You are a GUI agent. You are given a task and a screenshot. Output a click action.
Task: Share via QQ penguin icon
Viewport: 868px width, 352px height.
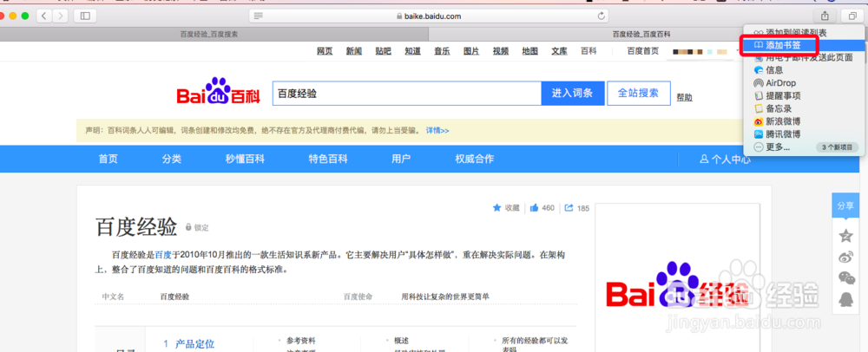(845, 299)
